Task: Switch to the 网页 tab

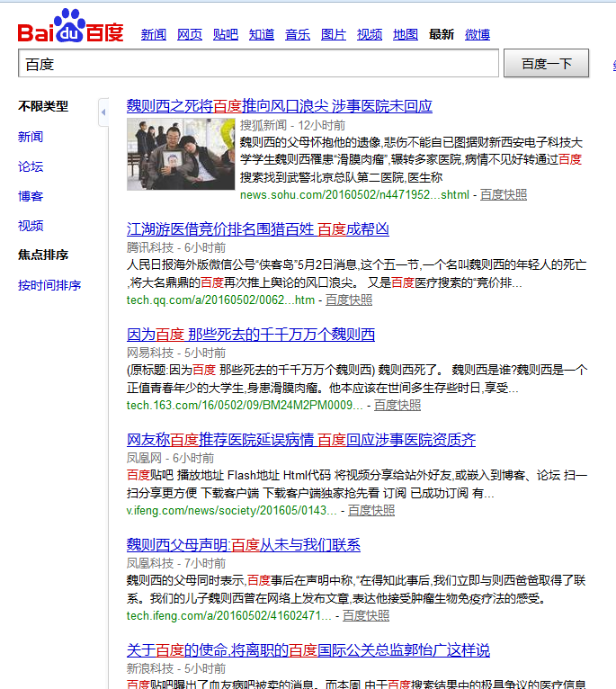Action: pos(190,34)
